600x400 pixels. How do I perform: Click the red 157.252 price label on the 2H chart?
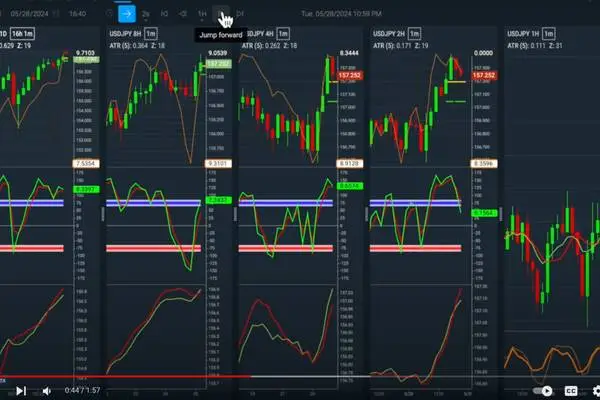pyautogui.click(x=484, y=75)
